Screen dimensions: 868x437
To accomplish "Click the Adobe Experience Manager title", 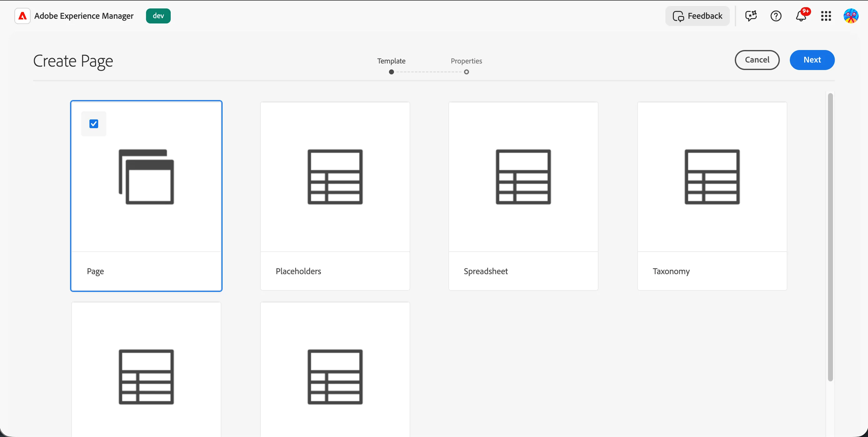I will 84,16.
